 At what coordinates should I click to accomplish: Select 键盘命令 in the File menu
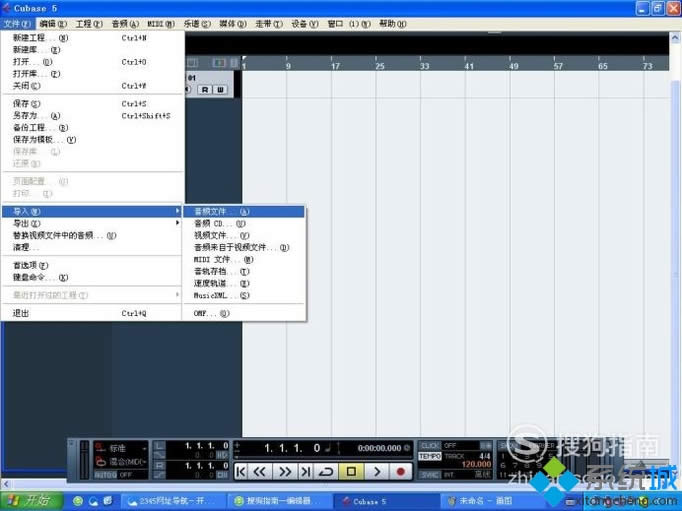click(x=91, y=277)
